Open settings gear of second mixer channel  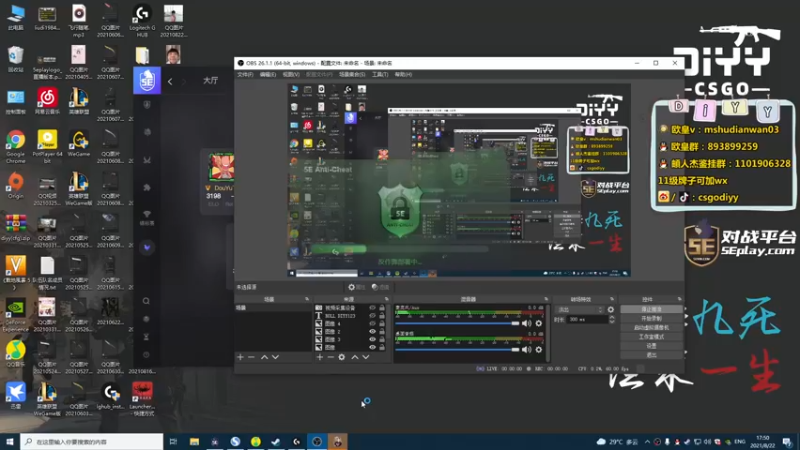click(x=539, y=349)
